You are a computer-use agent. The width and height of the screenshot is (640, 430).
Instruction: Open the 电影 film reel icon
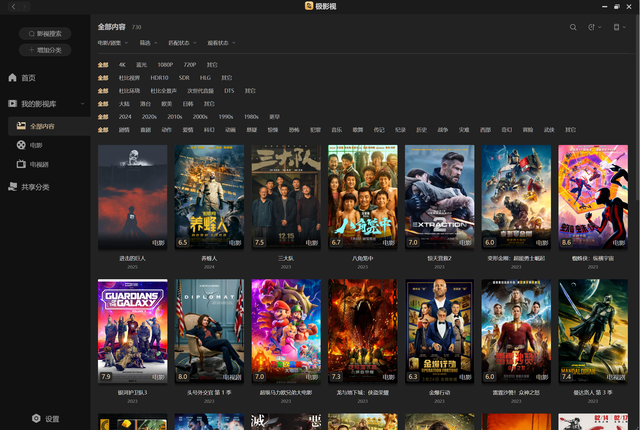21,145
